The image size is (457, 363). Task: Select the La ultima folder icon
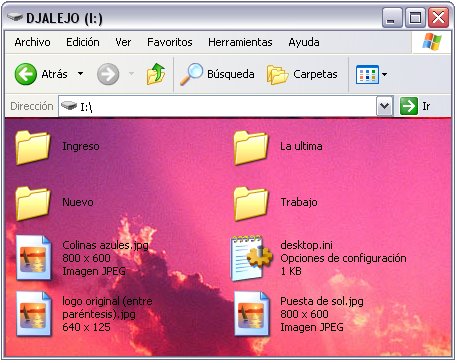[251, 147]
